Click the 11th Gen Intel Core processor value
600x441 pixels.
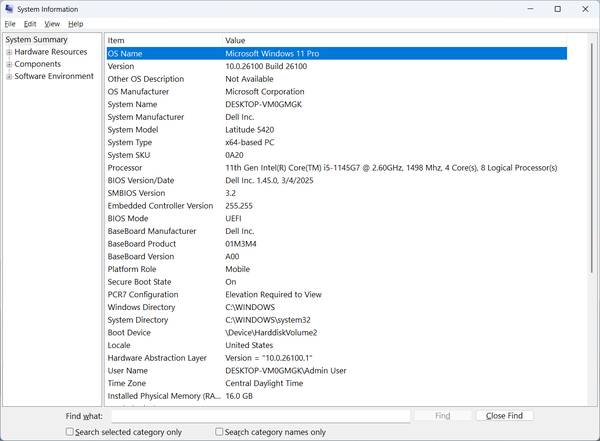click(391, 168)
